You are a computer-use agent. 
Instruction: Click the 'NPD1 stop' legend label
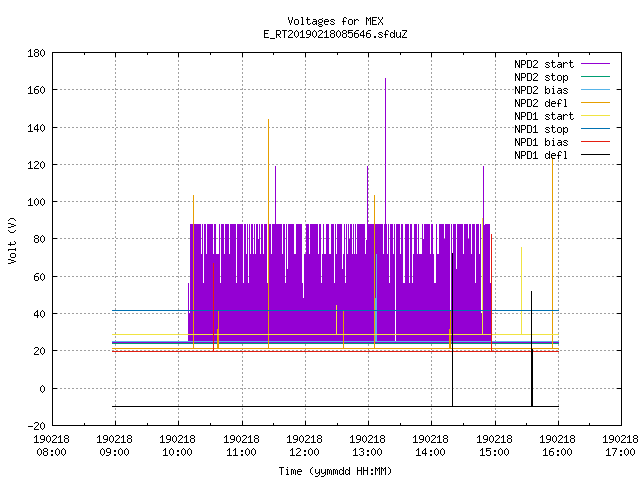pyautogui.click(x=541, y=129)
